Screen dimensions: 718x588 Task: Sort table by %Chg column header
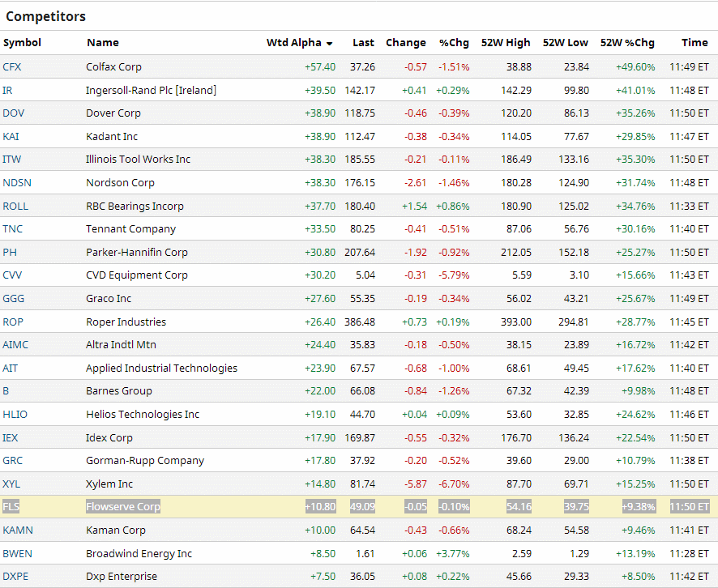pos(454,43)
